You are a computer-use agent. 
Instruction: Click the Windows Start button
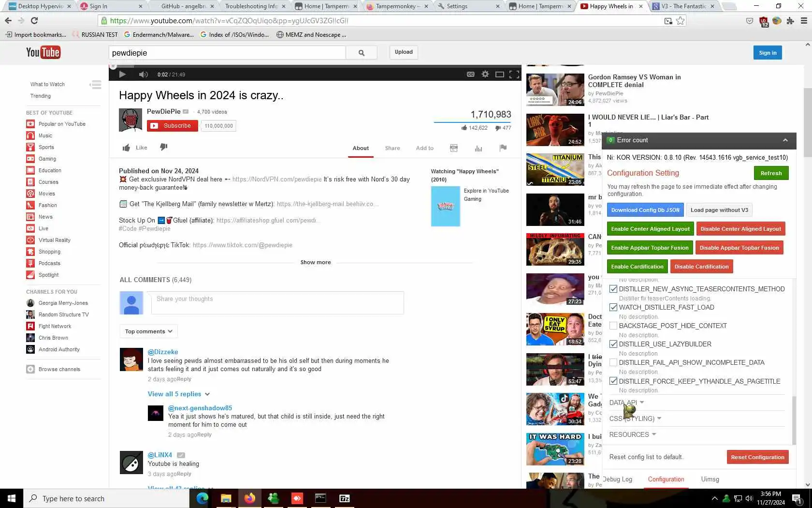pyautogui.click(x=12, y=498)
